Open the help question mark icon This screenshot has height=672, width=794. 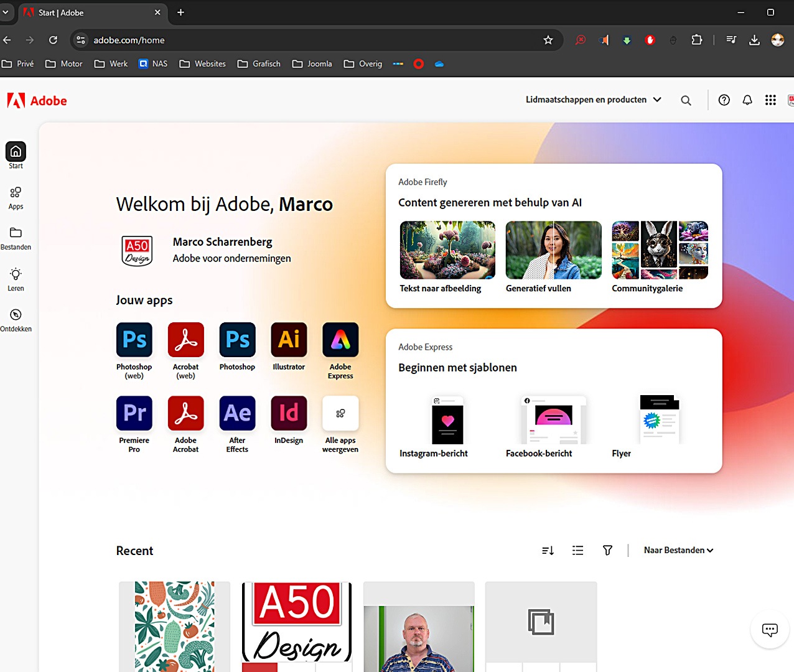[x=724, y=100]
